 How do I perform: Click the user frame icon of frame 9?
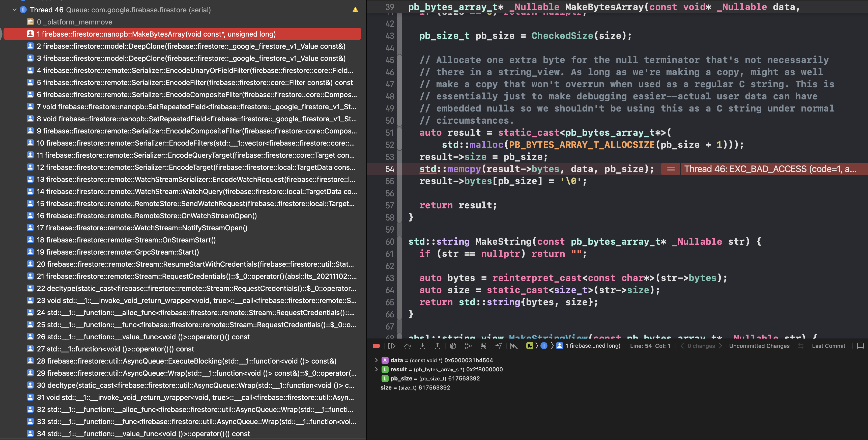coord(30,131)
